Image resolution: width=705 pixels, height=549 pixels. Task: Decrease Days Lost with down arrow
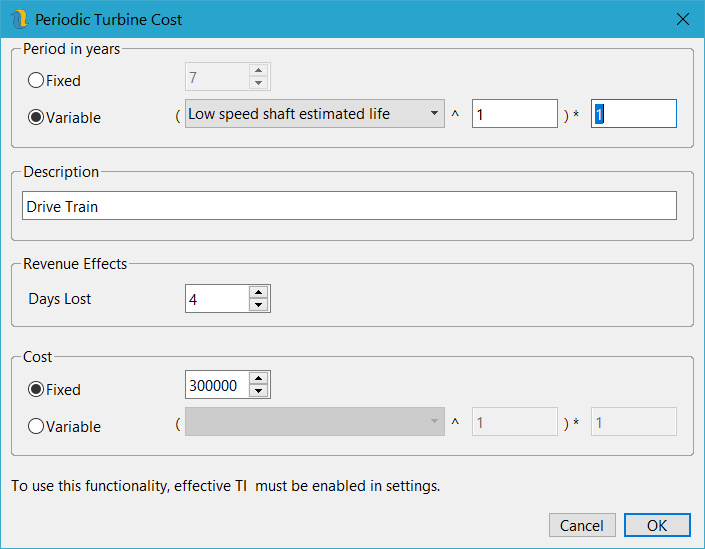tap(258, 305)
